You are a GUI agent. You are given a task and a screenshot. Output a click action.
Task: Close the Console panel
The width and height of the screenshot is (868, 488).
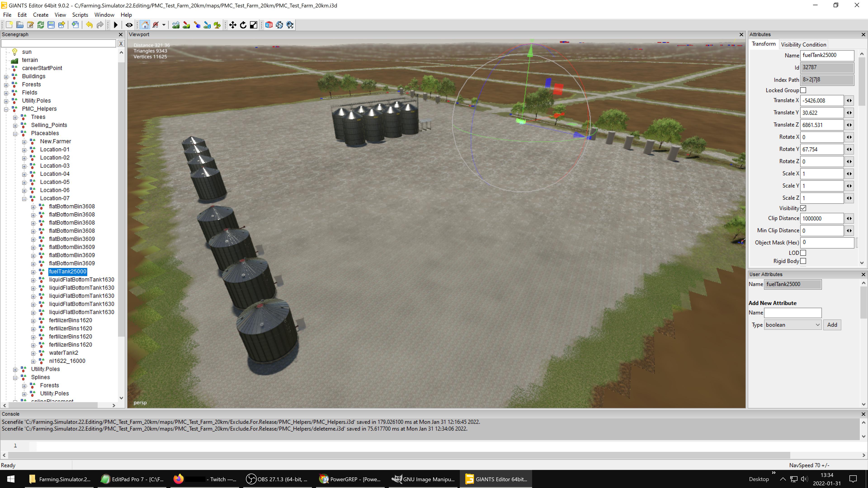(863, 414)
